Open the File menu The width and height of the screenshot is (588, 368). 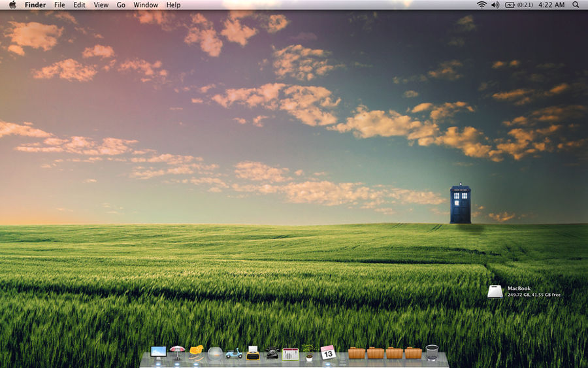point(59,5)
